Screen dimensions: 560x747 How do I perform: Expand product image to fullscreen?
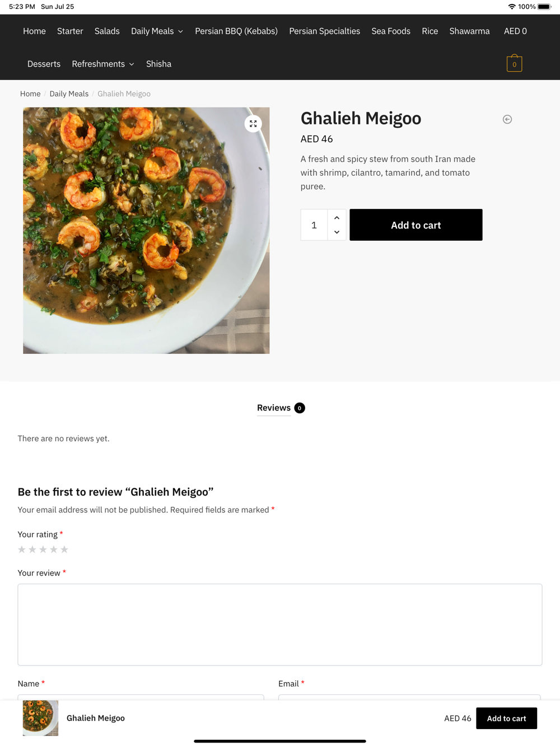[253, 124]
